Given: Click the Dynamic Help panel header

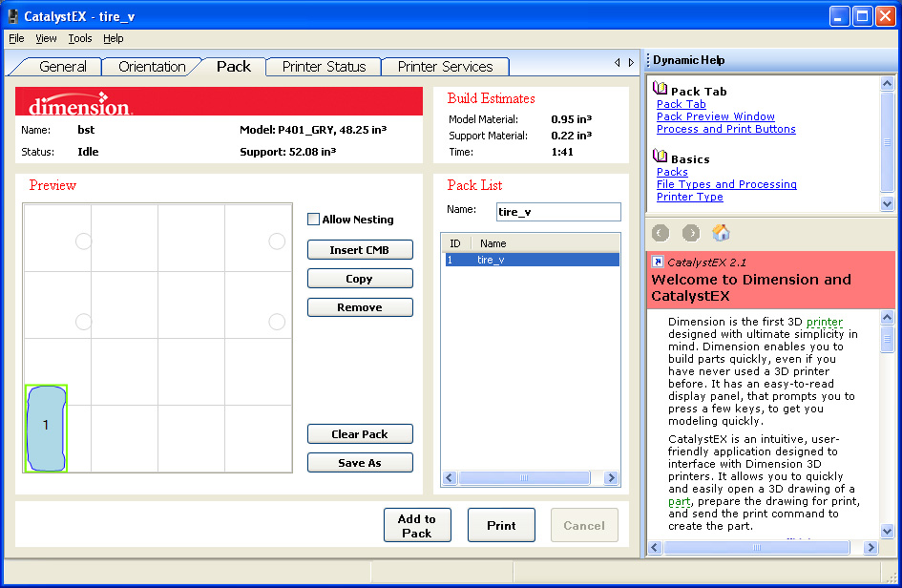Looking at the screenshot, I should click(x=770, y=60).
